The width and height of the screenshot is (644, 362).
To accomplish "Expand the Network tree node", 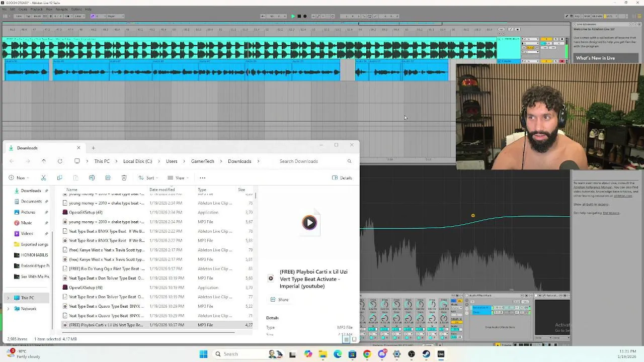I will [x=8, y=309].
